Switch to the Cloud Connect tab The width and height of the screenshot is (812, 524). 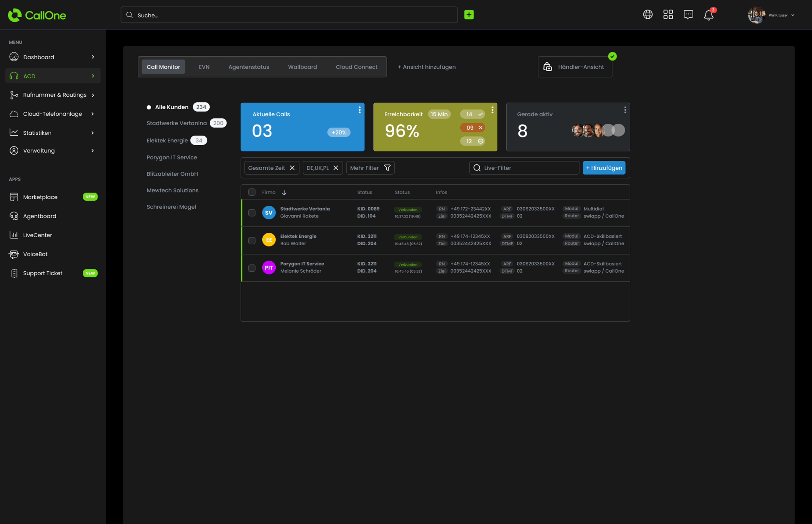coord(357,67)
